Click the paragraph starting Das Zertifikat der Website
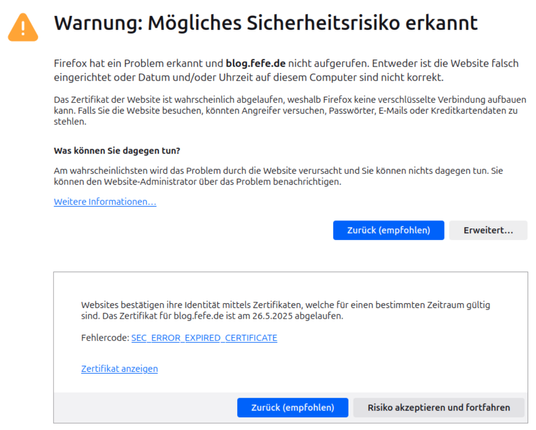This screenshot has width=536, height=430. click(x=290, y=110)
